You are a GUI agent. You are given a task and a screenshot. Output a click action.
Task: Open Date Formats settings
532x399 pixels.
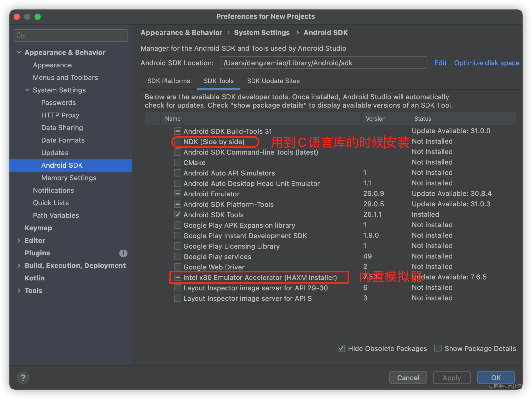pos(63,140)
